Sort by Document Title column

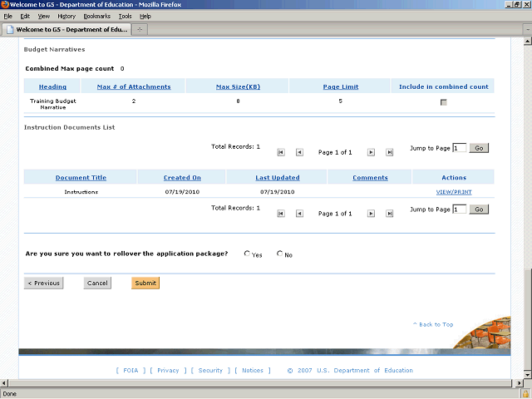point(81,178)
